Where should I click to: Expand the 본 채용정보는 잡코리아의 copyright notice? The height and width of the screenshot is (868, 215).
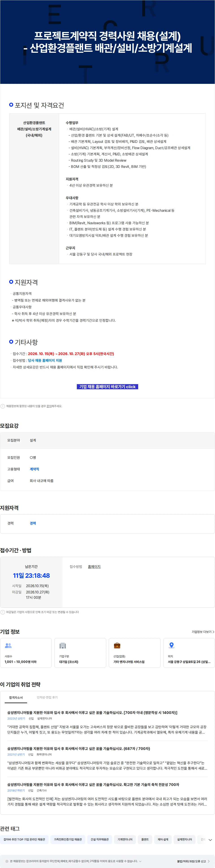140,861
